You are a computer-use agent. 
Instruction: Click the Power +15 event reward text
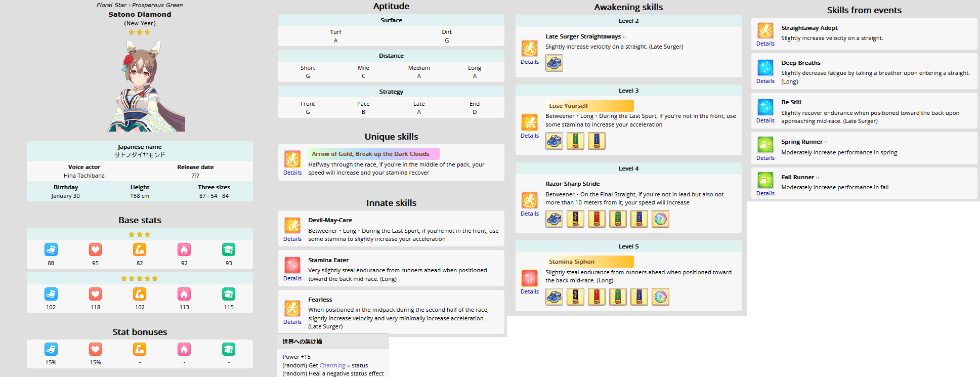coord(296,357)
